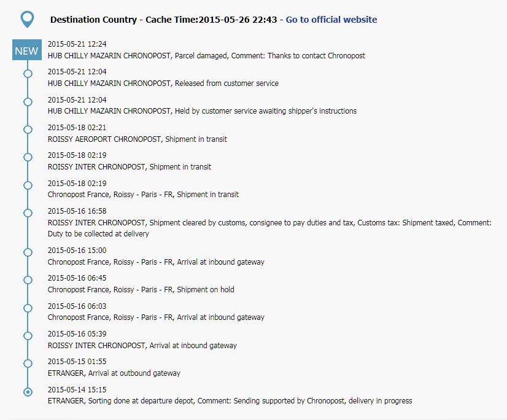Image resolution: width=507 pixels, height=420 pixels.
Task: Click timeline node for 'Shipment cleared by customs'
Action: 28,212
